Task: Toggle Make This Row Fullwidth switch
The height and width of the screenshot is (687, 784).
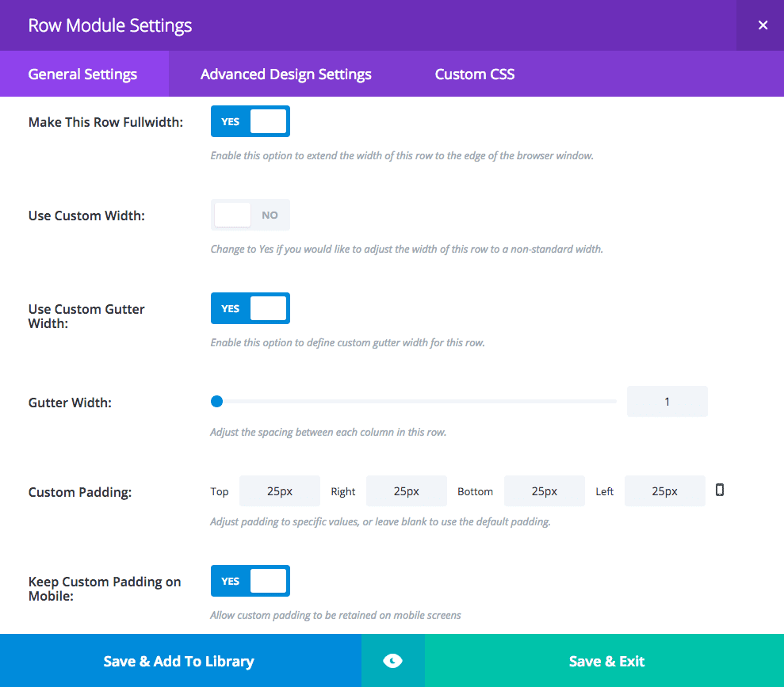Action: (250, 121)
